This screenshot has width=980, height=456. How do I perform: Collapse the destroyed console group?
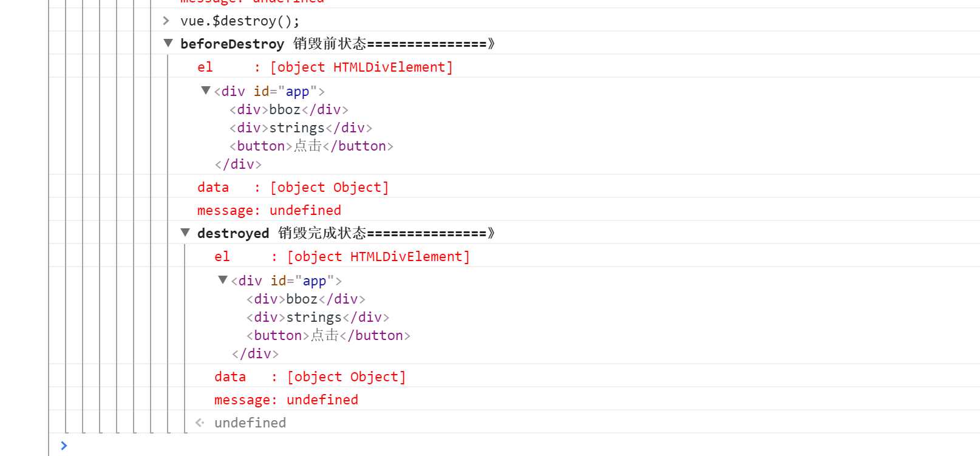[x=185, y=233]
